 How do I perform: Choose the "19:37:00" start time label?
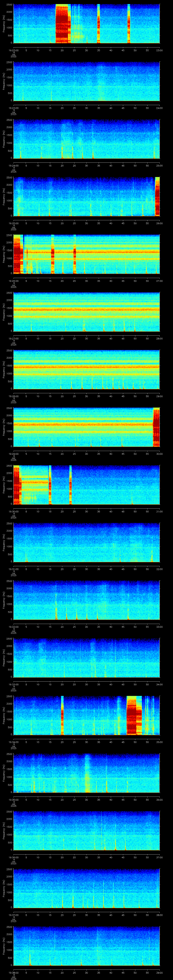pos(13,915)
